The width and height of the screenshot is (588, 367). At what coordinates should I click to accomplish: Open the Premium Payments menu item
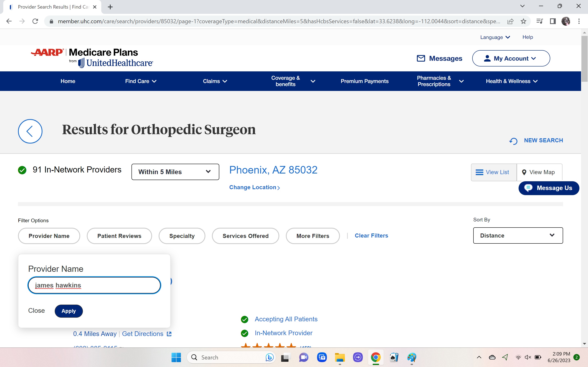pyautogui.click(x=364, y=81)
